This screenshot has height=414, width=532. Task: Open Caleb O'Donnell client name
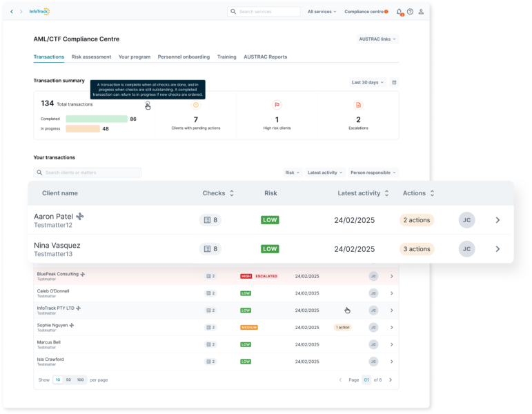(53, 291)
